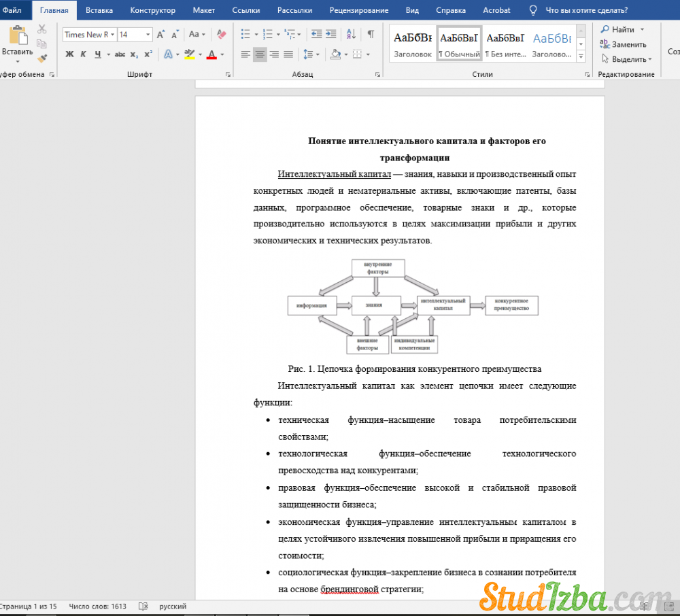Screen dimensions: 680x616
Task: Open the font color dropdown arrow
Action: click(222, 54)
